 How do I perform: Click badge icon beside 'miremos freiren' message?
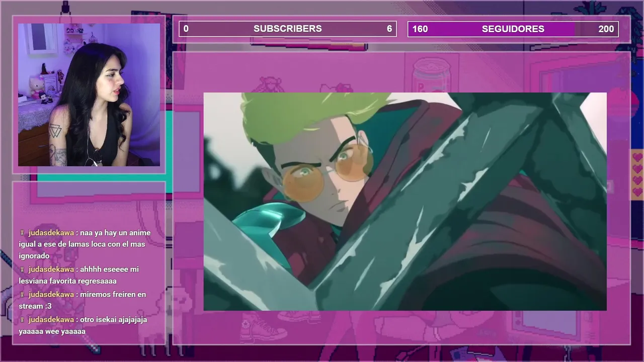coord(22,295)
